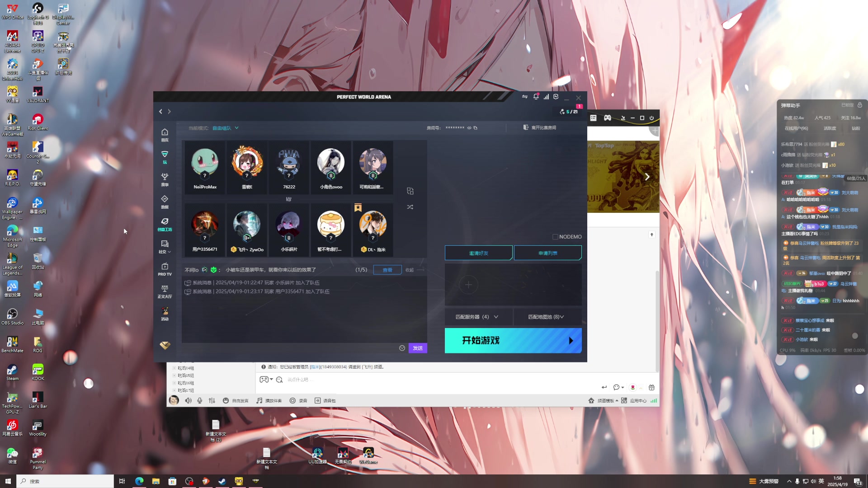The height and width of the screenshot is (488, 868).
Task: Select player card 小角色ovoo
Action: 331,168
